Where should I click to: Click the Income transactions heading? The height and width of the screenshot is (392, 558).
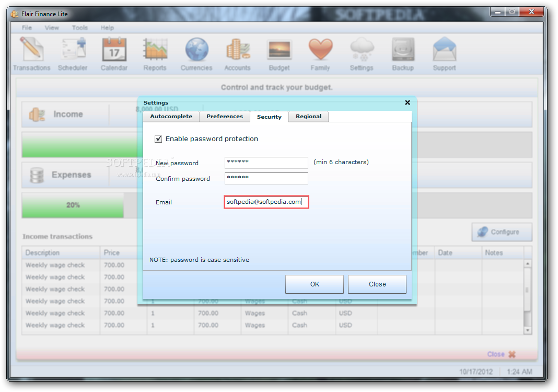tap(57, 237)
